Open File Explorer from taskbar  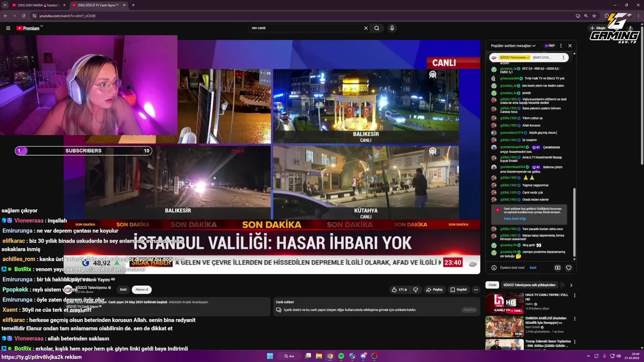pos(319,356)
